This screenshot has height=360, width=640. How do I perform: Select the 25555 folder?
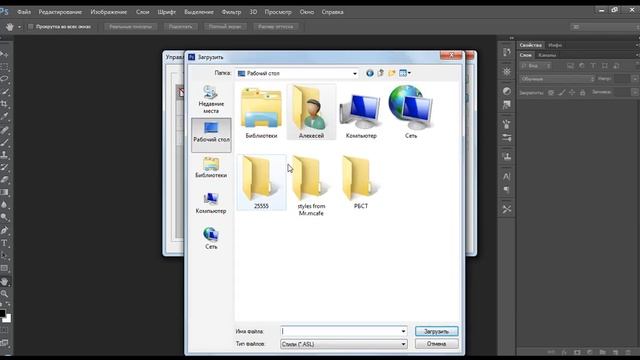pos(261,182)
